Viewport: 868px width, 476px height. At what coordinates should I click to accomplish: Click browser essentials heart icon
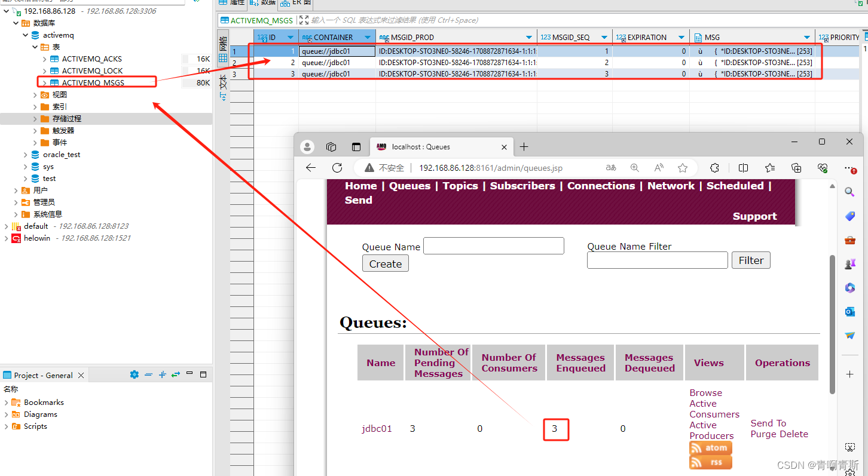[823, 168]
